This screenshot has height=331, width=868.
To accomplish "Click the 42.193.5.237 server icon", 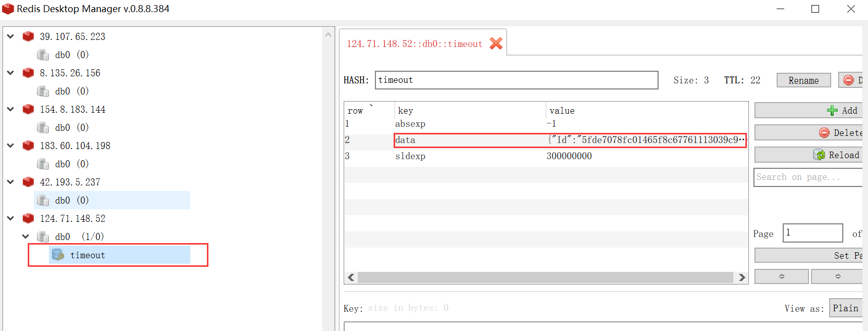I will tap(28, 182).
